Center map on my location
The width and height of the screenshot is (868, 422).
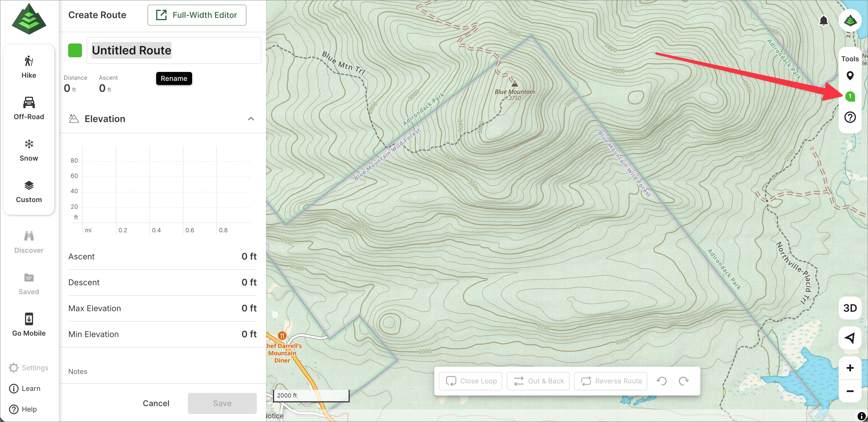click(850, 338)
